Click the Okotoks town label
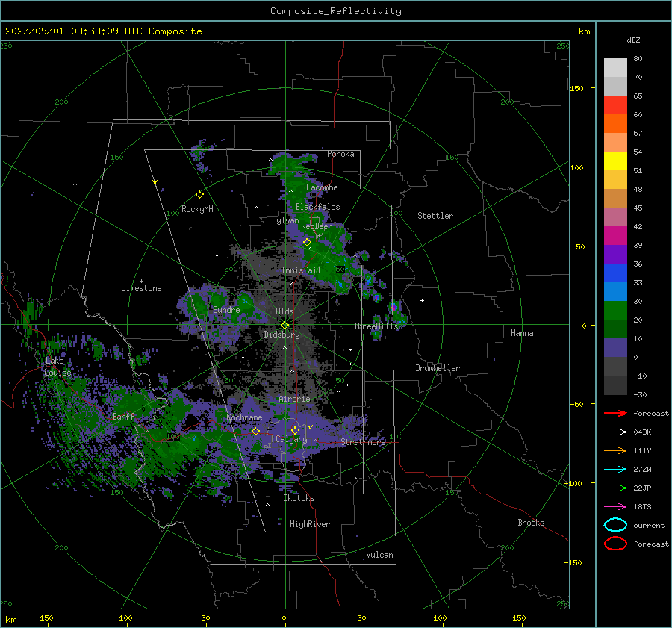Screen dimensions: 672x628 299,498
